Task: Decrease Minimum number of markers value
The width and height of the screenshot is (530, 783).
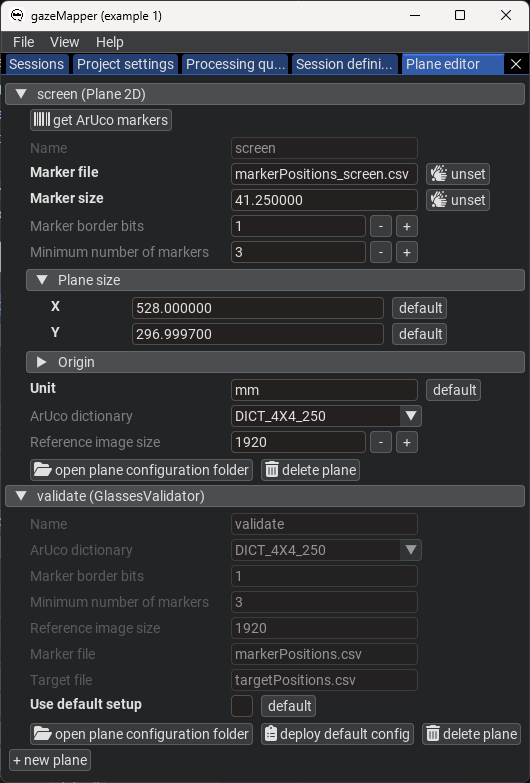Action: pos(381,252)
